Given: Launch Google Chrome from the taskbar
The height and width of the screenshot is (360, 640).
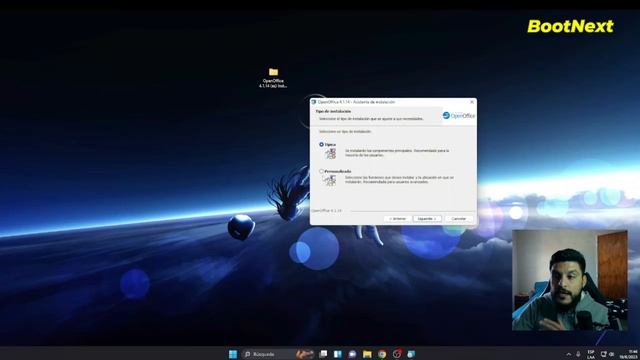Looking at the screenshot, I should [x=382, y=354].
